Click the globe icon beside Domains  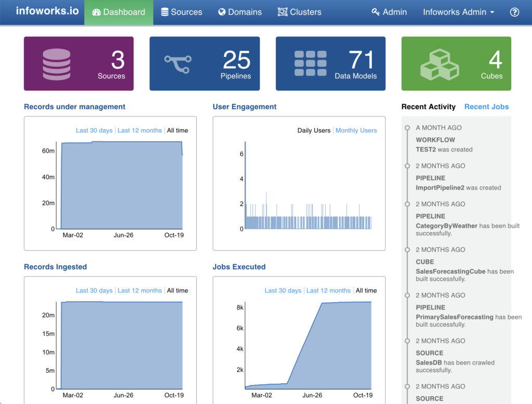click(222, 12)
